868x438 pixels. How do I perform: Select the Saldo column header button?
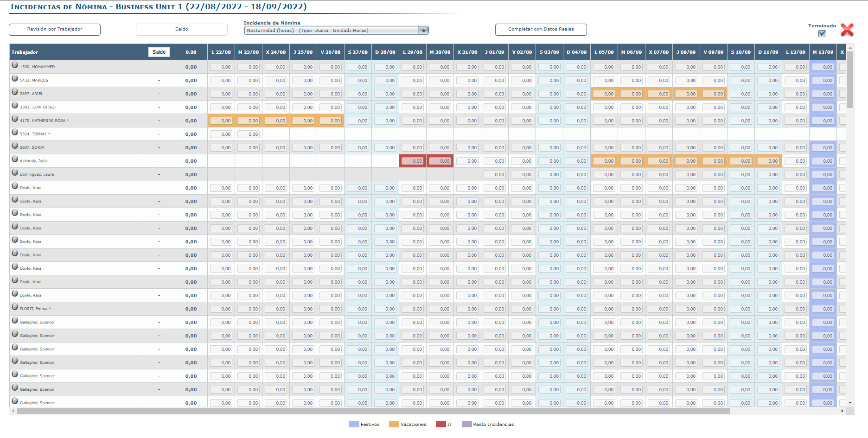[159, 52]
